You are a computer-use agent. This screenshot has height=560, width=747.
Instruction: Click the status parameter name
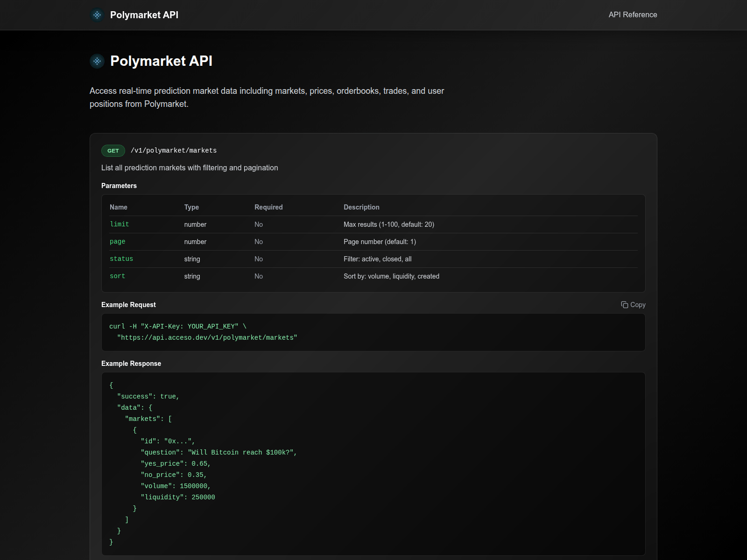click(x=121, y=259)
